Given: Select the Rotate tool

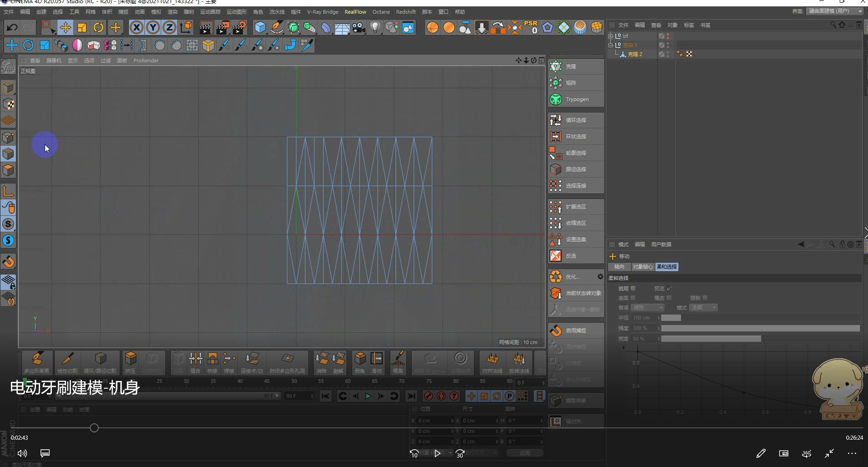Looking at the screenshot, I should (98, 28).
